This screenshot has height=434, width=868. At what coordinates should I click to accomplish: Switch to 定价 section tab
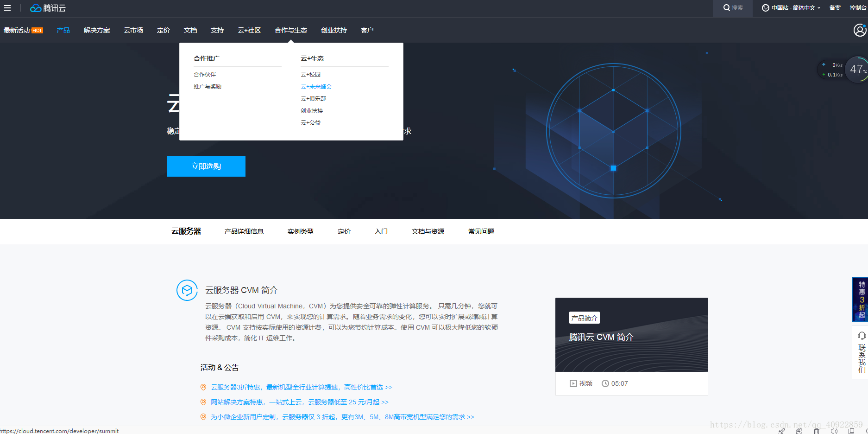click(344, 231)
